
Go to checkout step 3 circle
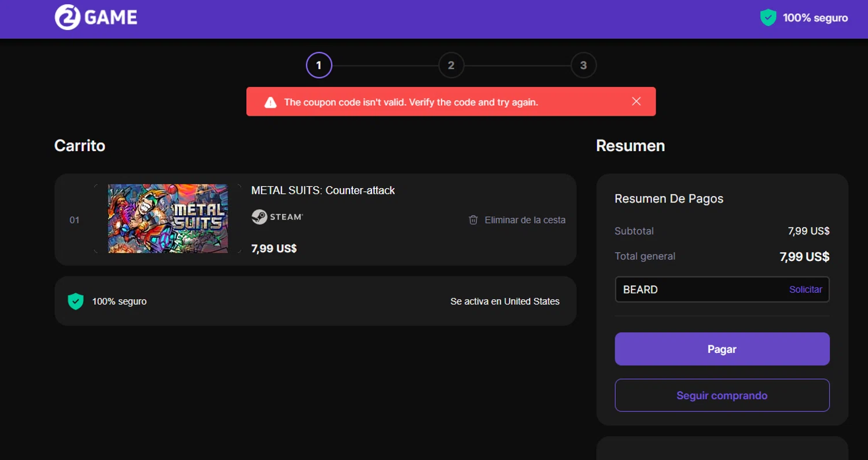coord(583,65)
